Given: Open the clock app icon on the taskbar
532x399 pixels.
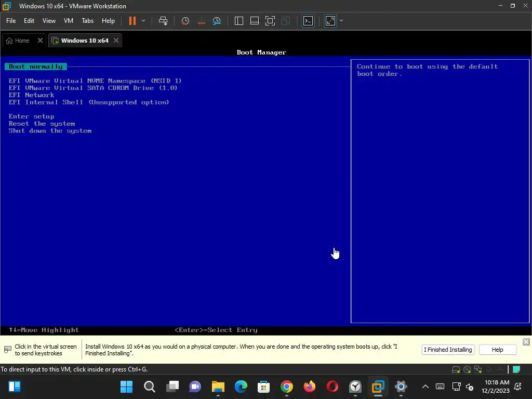Looking at the screenshot, I should 355,387.
